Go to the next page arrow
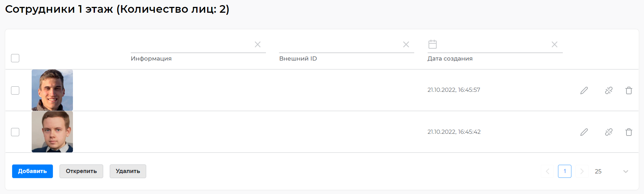Screen dimensions: 644x194 coord(582,171)
